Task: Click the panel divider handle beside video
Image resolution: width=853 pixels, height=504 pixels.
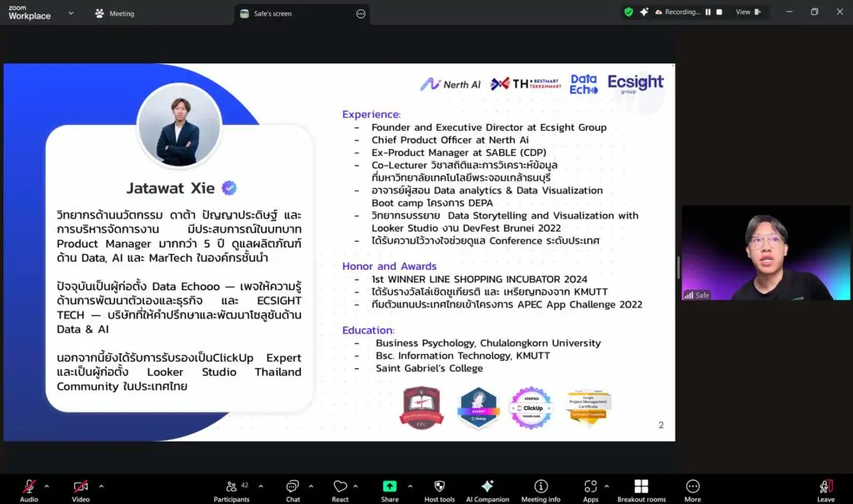Action: point(678,267)
